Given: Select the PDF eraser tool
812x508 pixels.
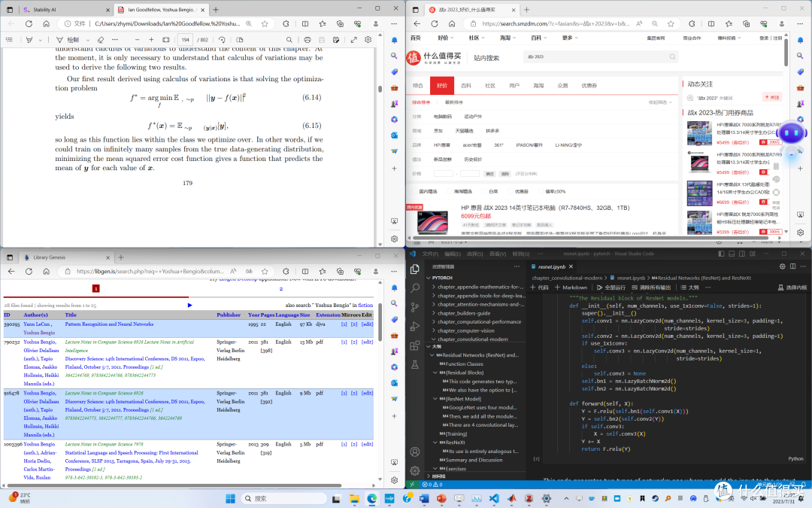Looking at the screenshot, I should click(101, 40).
